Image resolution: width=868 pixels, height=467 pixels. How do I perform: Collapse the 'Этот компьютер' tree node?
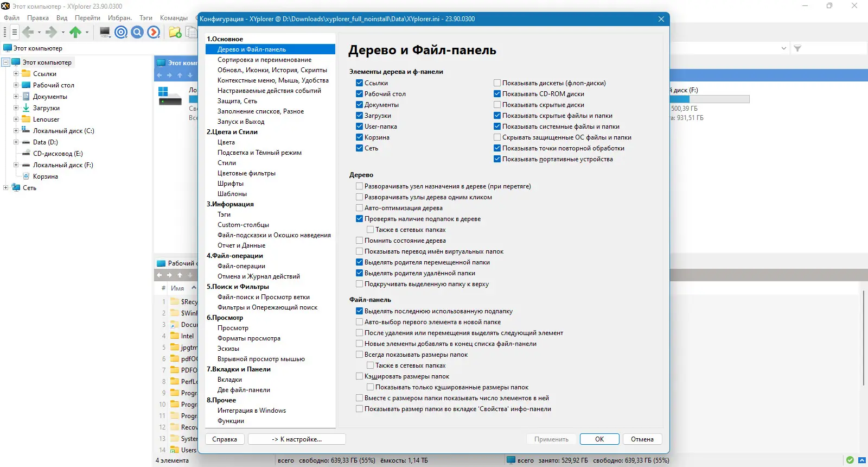pos(6,62)
